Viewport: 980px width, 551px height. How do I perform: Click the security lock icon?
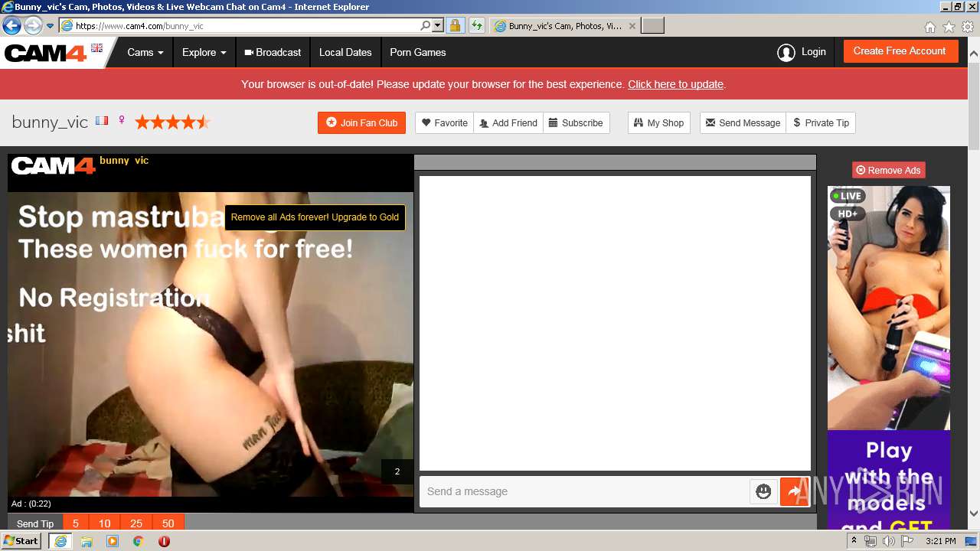[x=455, y=25]
